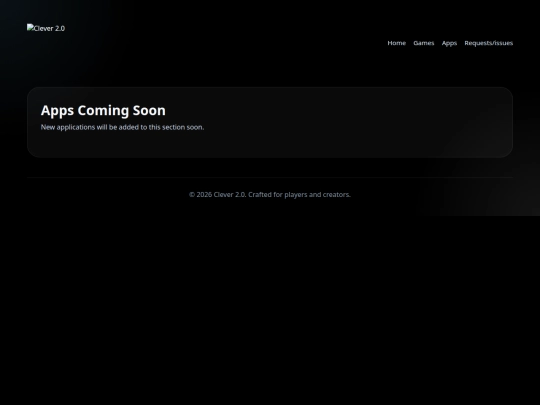This screenshot has height=405, width=540.
Task: Select the Apps nav link
Action: click(x=449, y=43)
